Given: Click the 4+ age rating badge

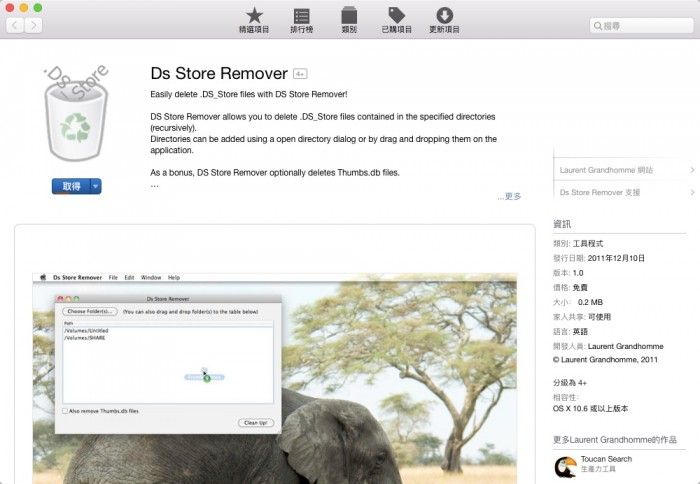Looking at the screenshot, I should click(300, 74).
